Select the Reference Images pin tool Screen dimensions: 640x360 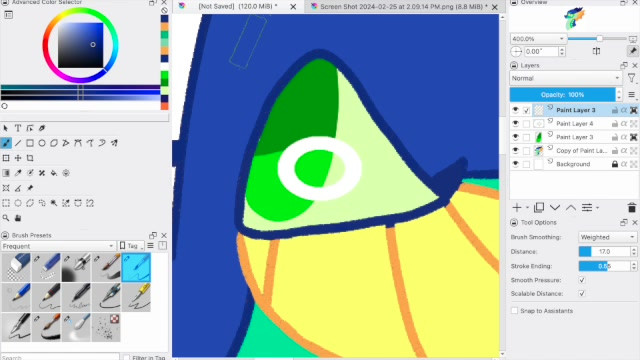(30, 188)
